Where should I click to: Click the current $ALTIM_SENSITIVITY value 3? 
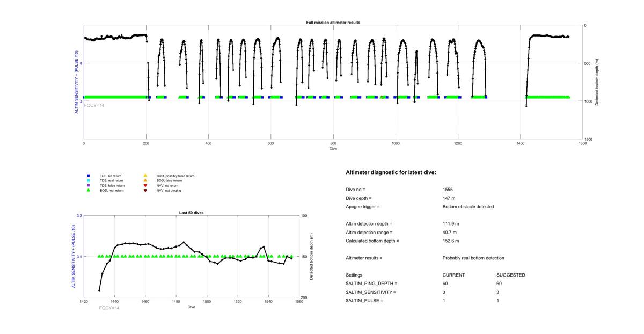click(444, 292)
